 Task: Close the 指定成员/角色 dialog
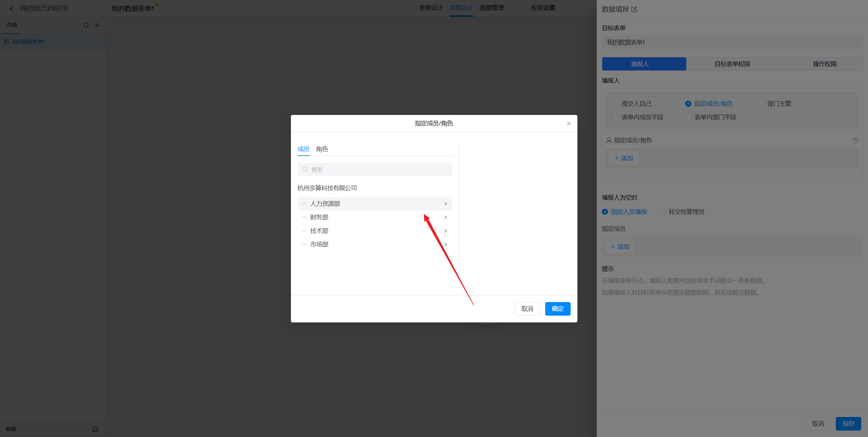pos(569,123)
